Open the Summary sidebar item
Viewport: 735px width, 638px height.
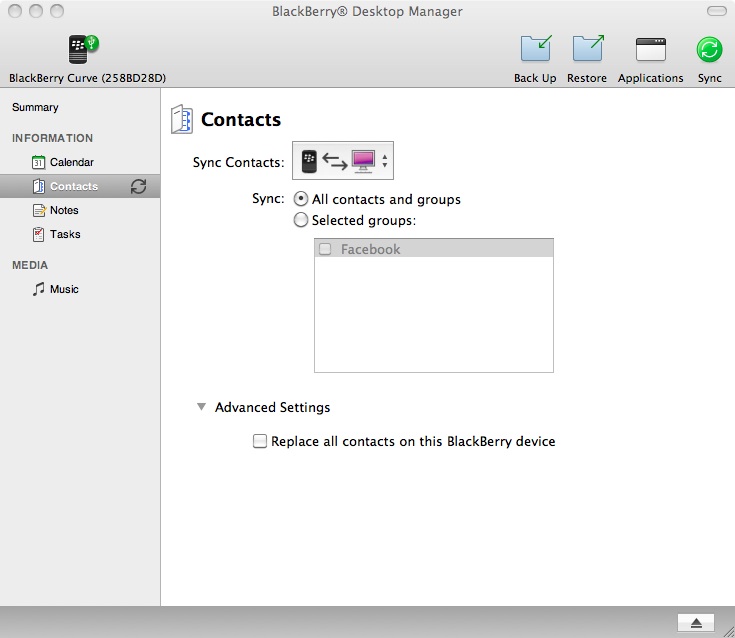35,107
